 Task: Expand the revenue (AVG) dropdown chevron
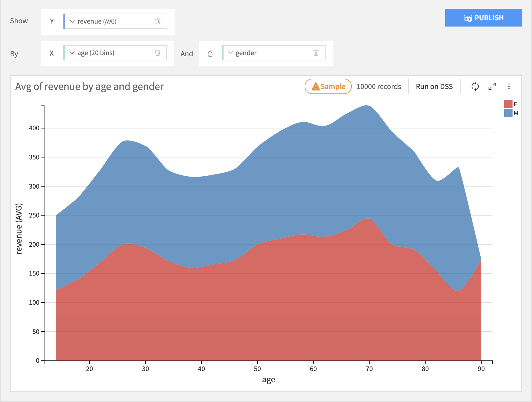pos(72,21)
